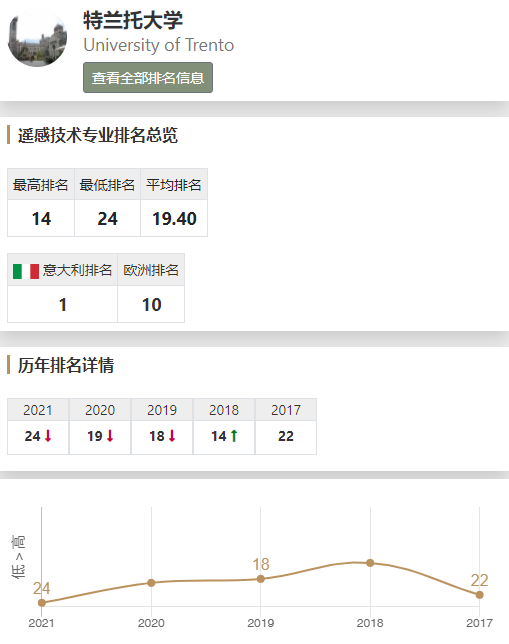
Task: Click the red down arrow beside 19
Action: pos(110,436)
